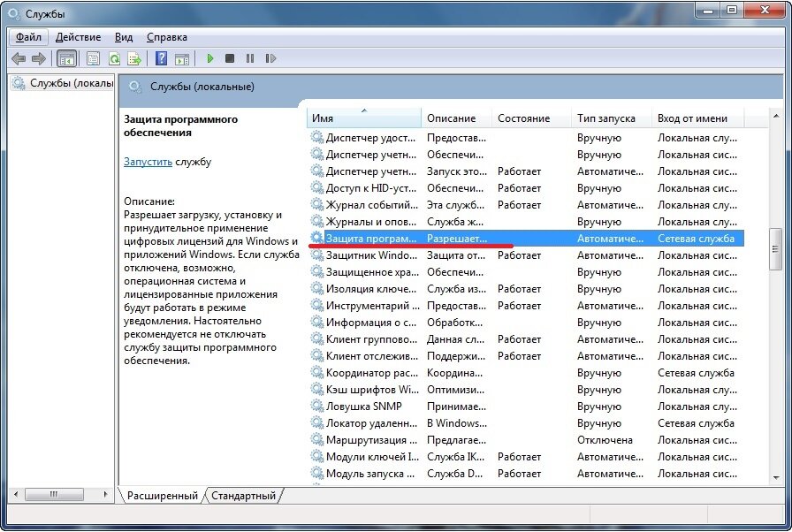Refresh the services list
Screen dimensions: 792x532
[114, 58]
